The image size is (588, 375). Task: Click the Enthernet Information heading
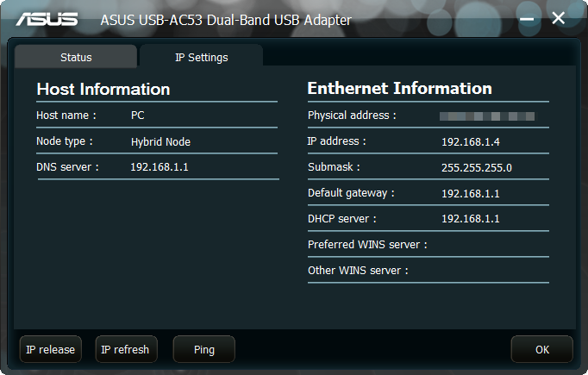point(399,89)
